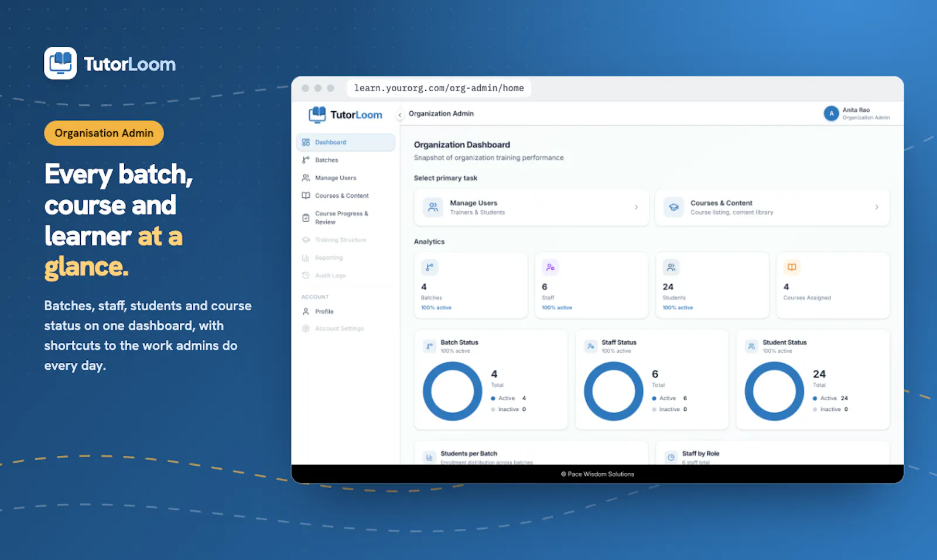Click the 'Organization Admin' header breadcrumb text
937x560 pixels.
tap(441, 114)
